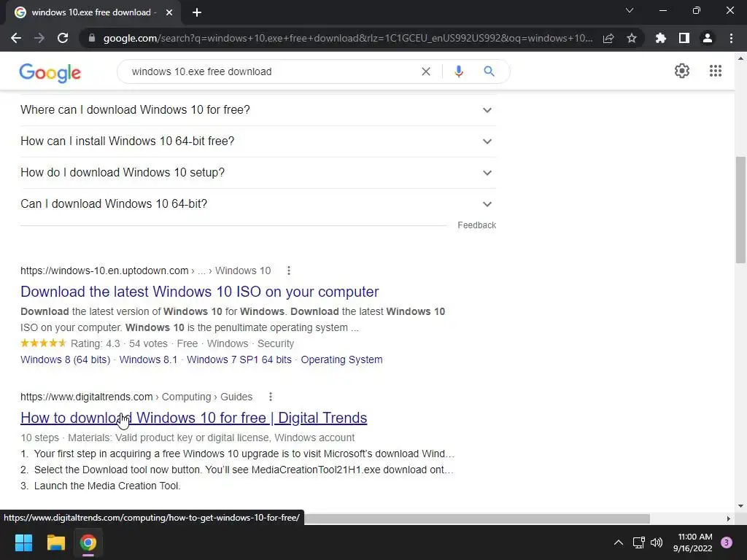Expand 'How can I install Windows 10 64-bit free?'
This screenshot has width=747, height=560.
click(258, 141)
